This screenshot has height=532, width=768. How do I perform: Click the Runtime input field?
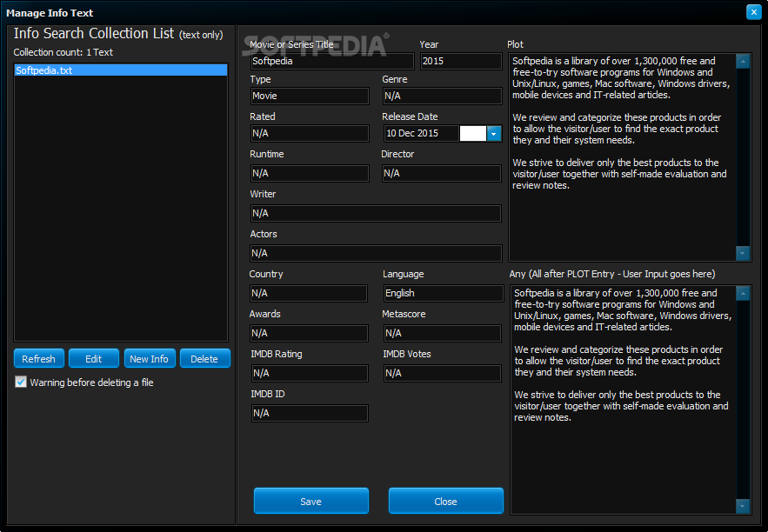tap(310, 173)
